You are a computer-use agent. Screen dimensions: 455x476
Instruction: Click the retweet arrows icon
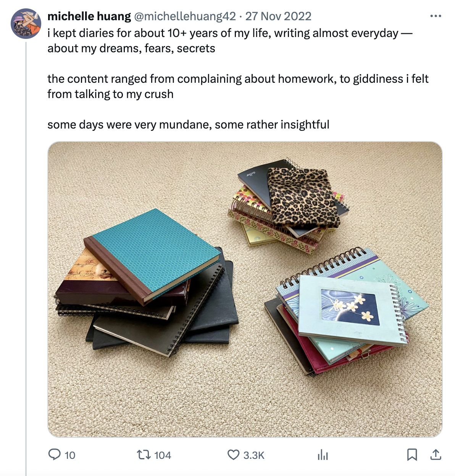point(143,455)
